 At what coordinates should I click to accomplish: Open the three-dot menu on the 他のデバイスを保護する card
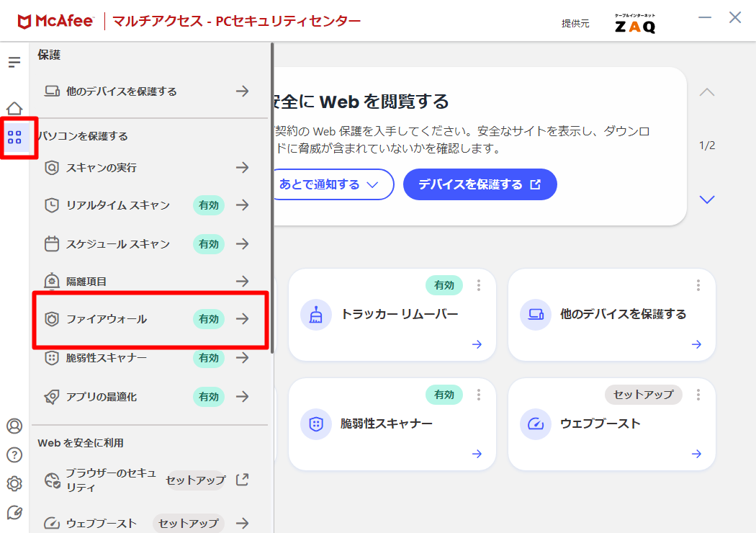pyautogui.click(x=698, y=285)
